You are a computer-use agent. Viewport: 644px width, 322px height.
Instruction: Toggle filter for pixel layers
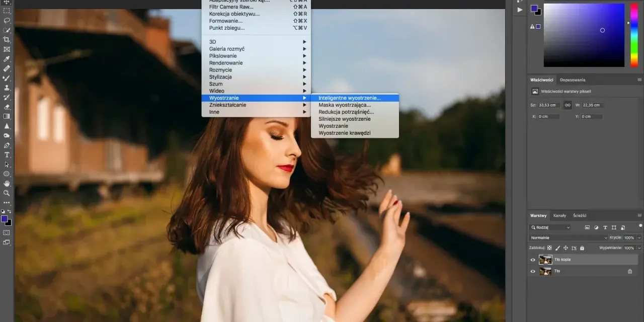[x=588, y=227]
